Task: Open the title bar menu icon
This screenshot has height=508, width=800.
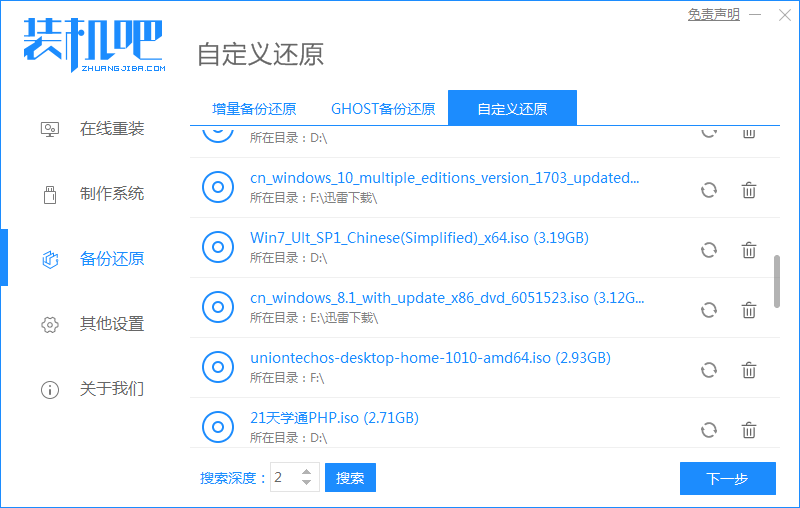Action: pyautogui.click(x=755, y=15)
